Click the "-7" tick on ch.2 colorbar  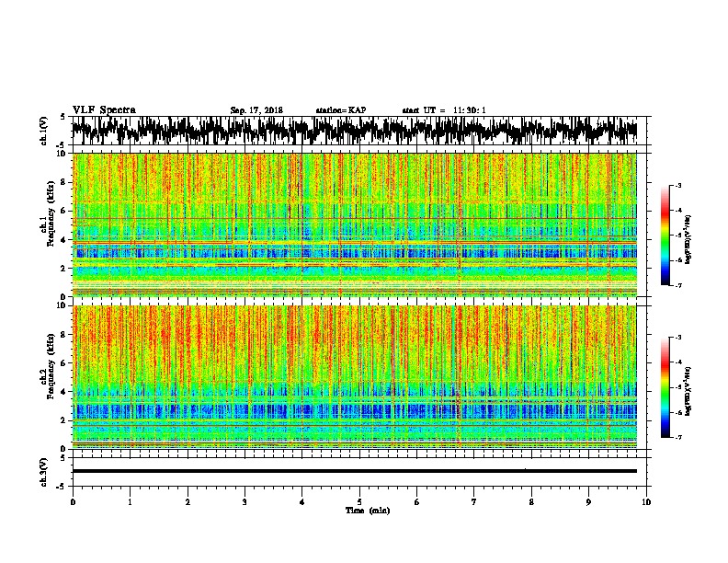click(678, 437)
